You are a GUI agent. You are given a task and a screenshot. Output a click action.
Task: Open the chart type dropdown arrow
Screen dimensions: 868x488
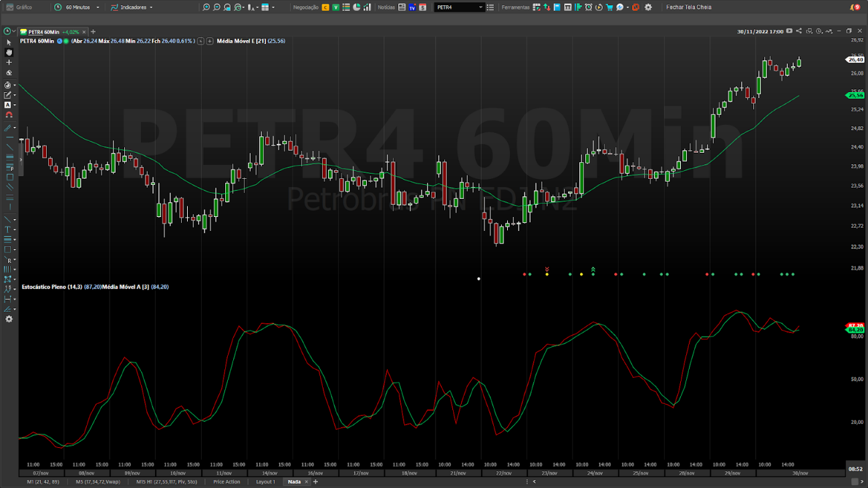[x=257, y=7]
